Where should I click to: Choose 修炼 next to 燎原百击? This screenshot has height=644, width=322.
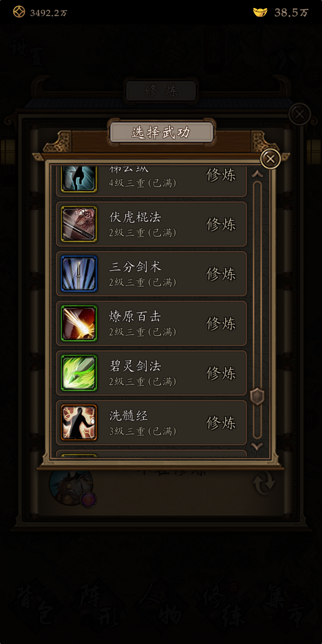tap(221, 323)
